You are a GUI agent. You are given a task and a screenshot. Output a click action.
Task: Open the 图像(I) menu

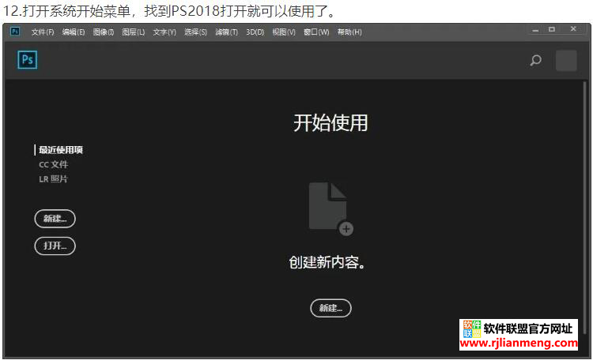pyautogui.click(x=104, y=32)
